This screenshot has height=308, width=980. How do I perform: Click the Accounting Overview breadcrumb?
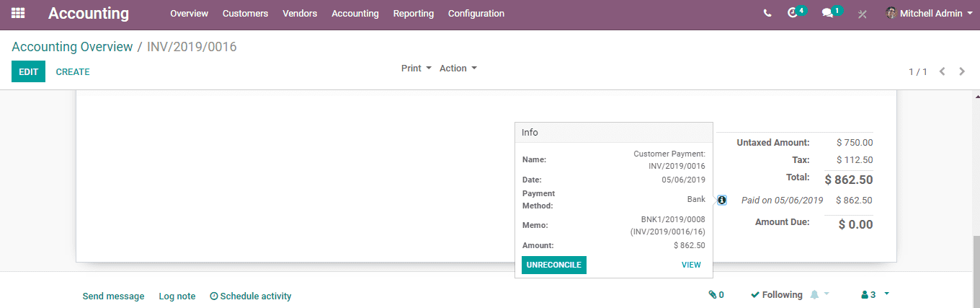tap(72, 47)
